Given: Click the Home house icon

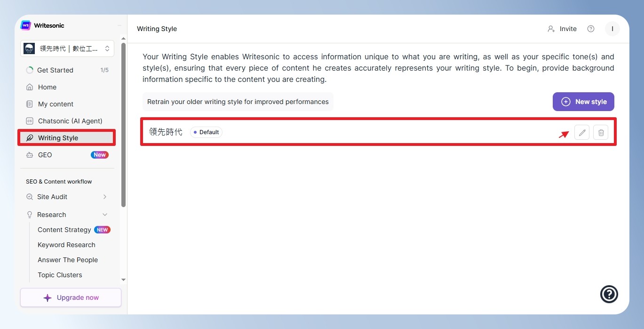Looking at the screenshot, I should tap(30, 87).
